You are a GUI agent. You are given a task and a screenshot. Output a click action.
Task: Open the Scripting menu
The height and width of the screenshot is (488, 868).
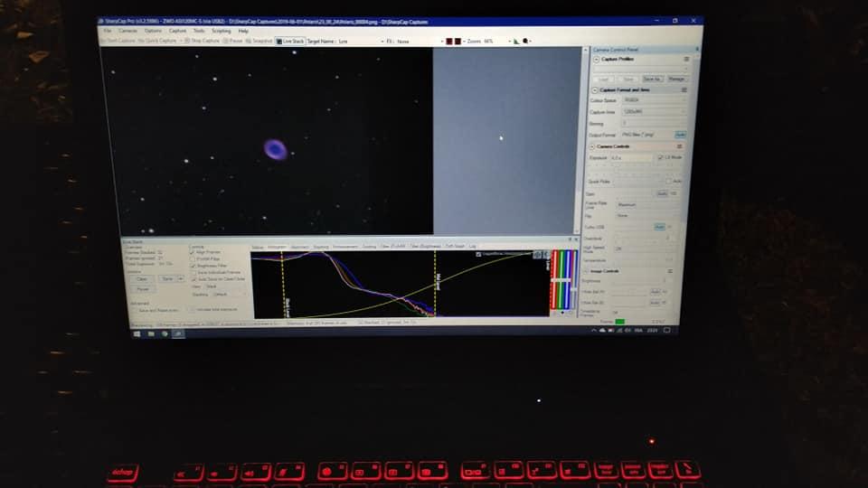(222, 31)
